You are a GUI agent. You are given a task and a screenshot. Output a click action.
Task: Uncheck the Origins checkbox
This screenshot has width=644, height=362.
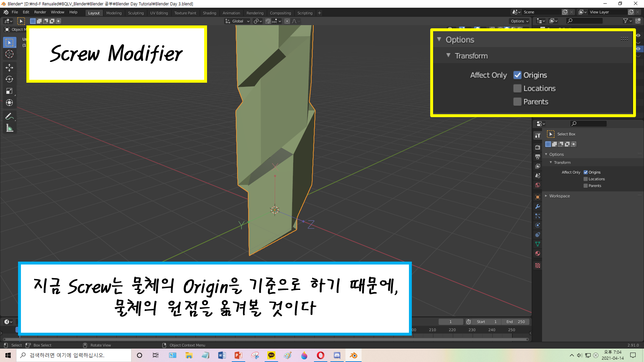pyautogui.click(x=586, y=172)
